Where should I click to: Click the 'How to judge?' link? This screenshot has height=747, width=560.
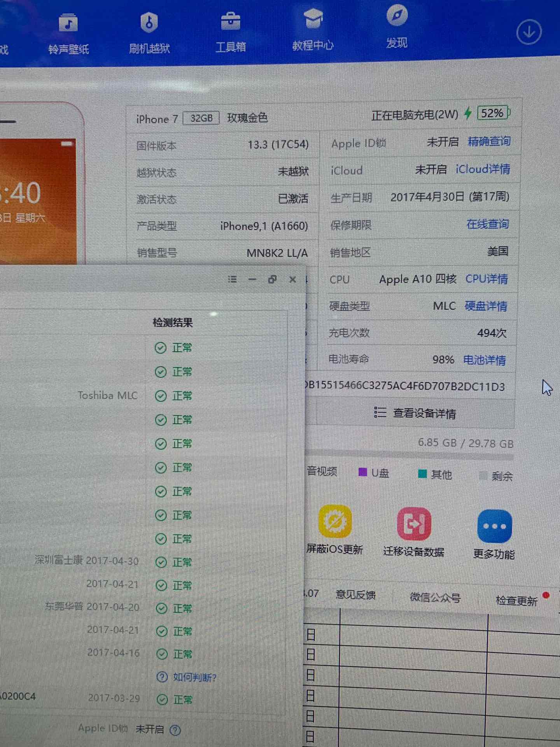[x=194, y=677]
